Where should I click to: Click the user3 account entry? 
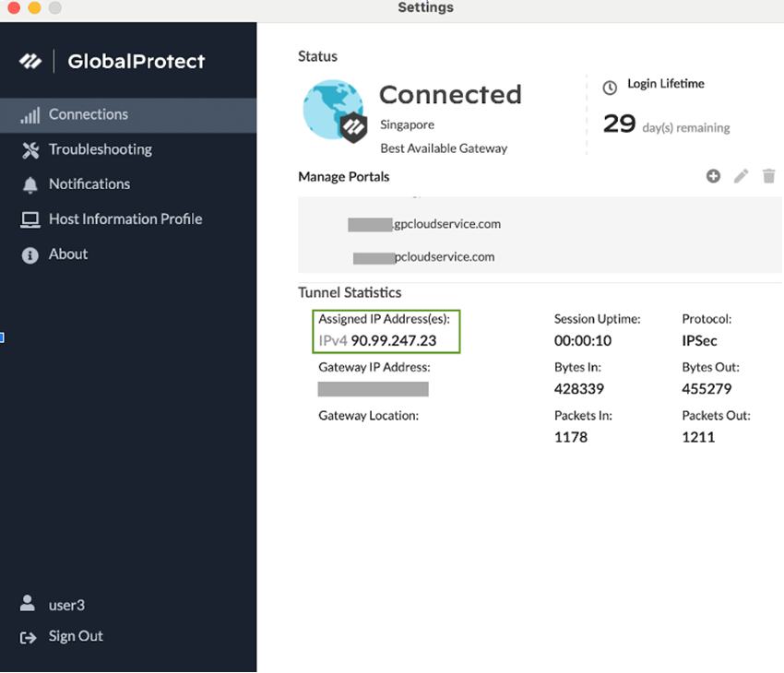point(66,606)
